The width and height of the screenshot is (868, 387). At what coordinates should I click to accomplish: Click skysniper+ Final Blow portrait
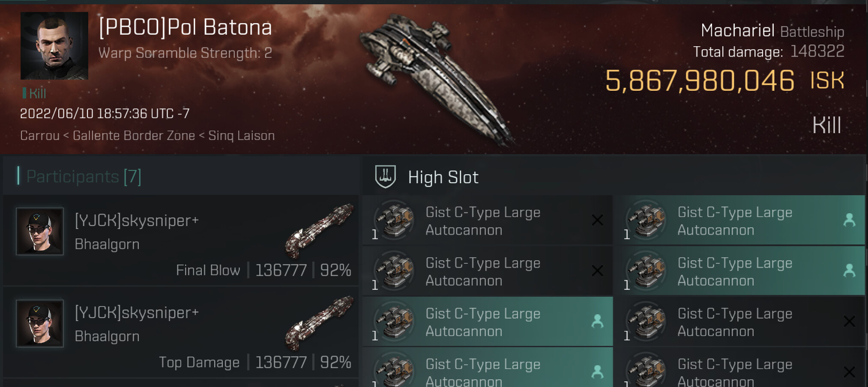40,231
